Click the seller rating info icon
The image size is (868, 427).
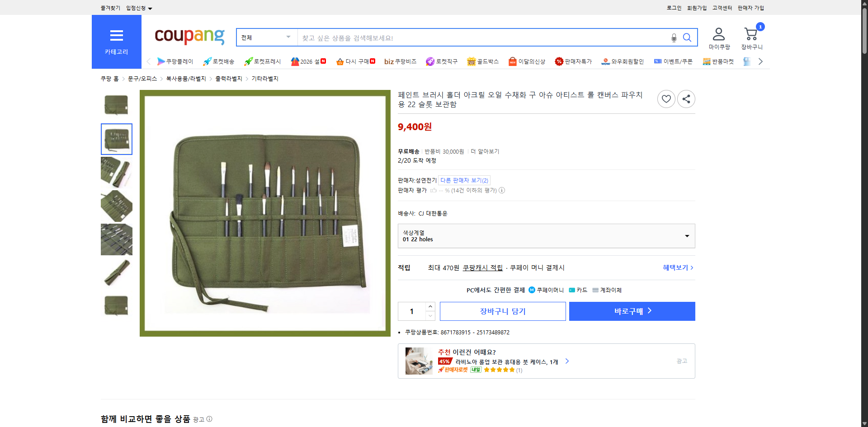[x=502, y=190]
